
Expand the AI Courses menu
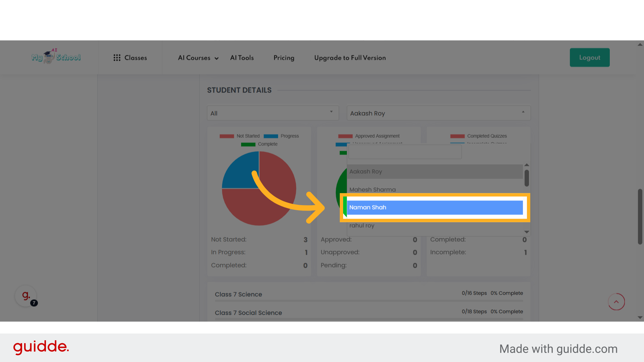(198, 58)
